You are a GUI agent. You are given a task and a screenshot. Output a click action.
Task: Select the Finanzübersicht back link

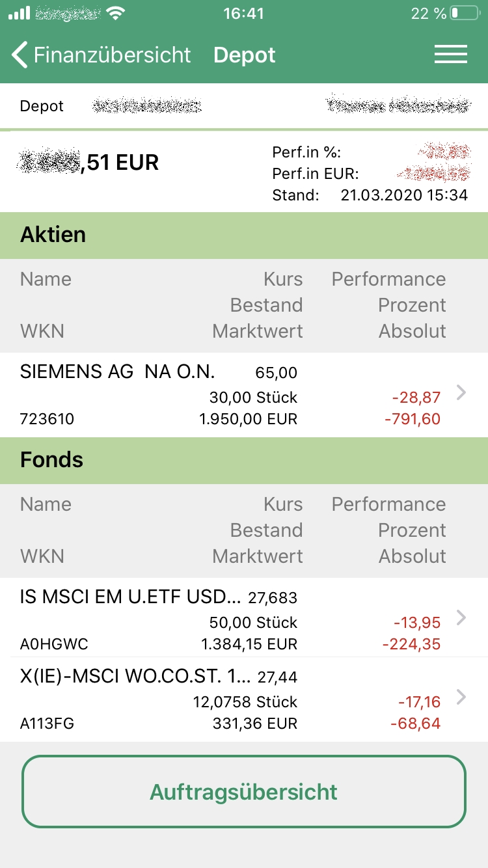[112, 55]
